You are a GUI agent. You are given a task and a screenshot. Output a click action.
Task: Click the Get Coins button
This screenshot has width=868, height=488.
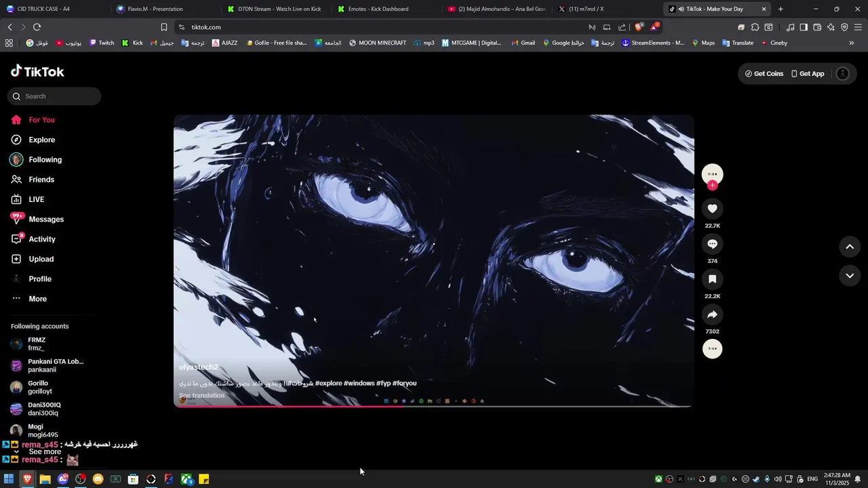point(764,74)
